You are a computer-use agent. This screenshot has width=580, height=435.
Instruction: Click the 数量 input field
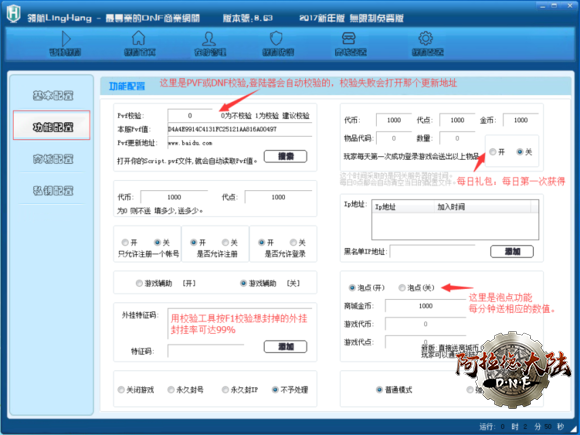pyautogui.click(x=457, y=138)
